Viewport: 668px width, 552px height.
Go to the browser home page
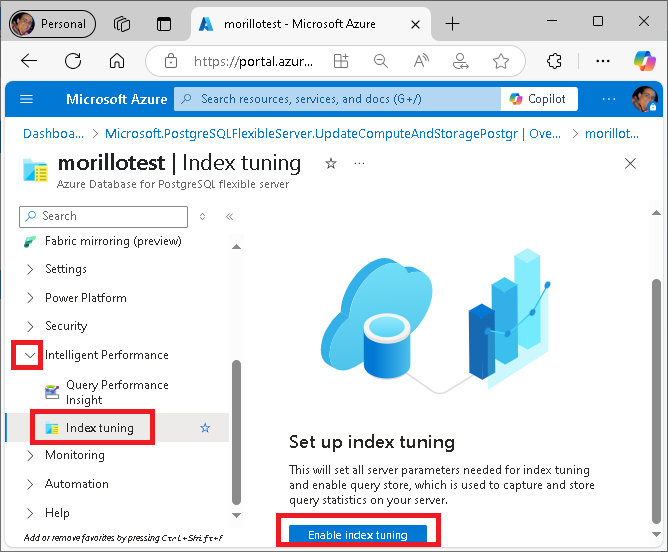pos(117,61)
